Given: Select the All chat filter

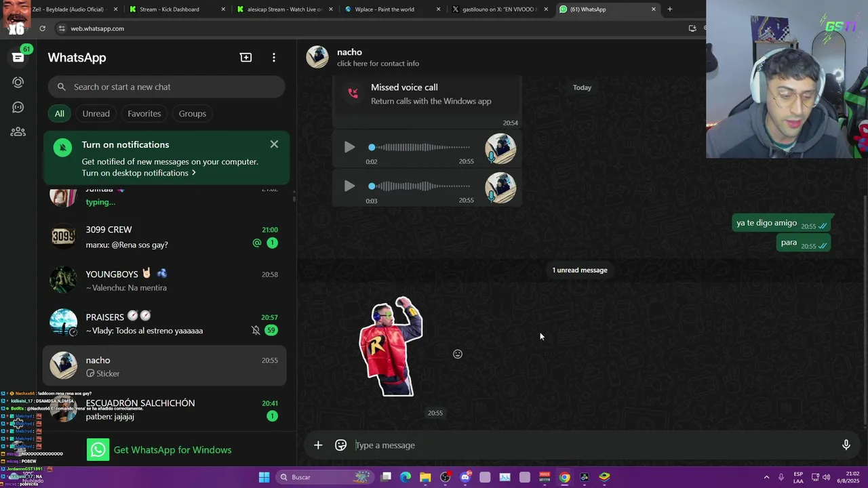Looking at the screenshot, I should [60, 113].
